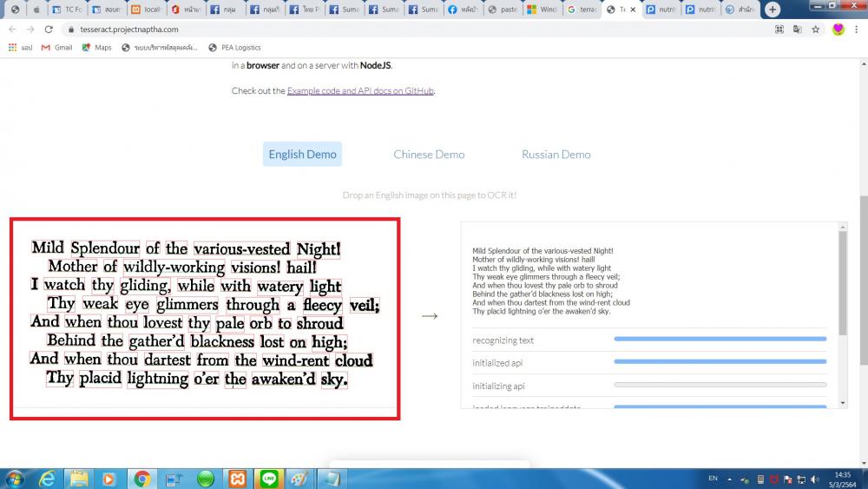Open the media player taskbar icon
The image size is (868, 489).
[x=108, y=479]
